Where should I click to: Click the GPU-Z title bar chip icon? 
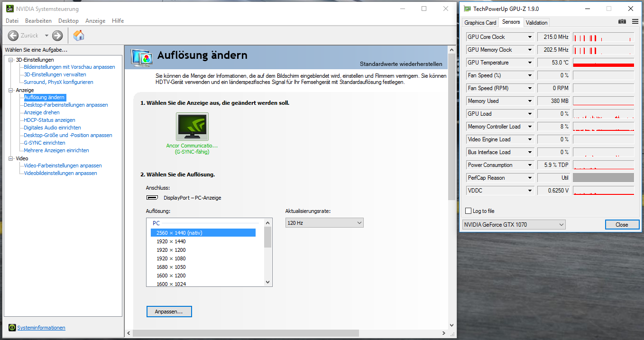468,9
